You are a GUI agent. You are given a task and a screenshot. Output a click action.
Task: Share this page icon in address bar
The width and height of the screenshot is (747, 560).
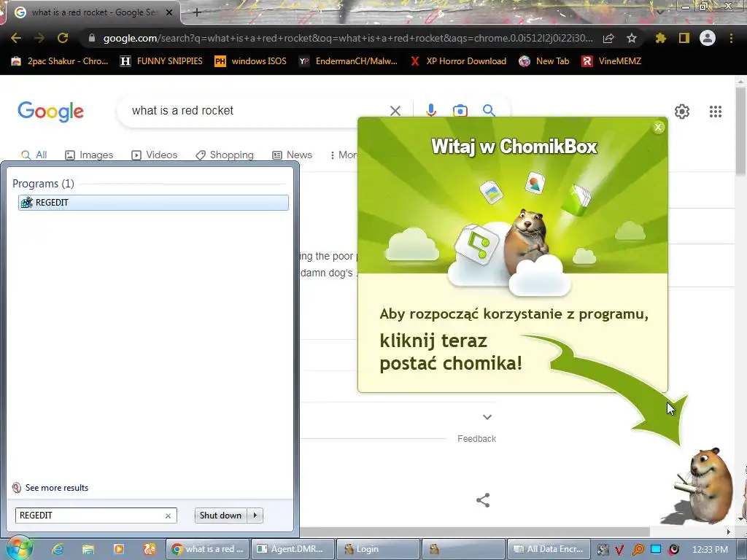pos(608,38)
